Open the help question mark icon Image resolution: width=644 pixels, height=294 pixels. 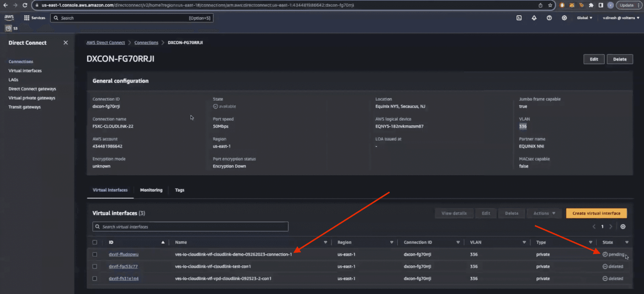549,18
